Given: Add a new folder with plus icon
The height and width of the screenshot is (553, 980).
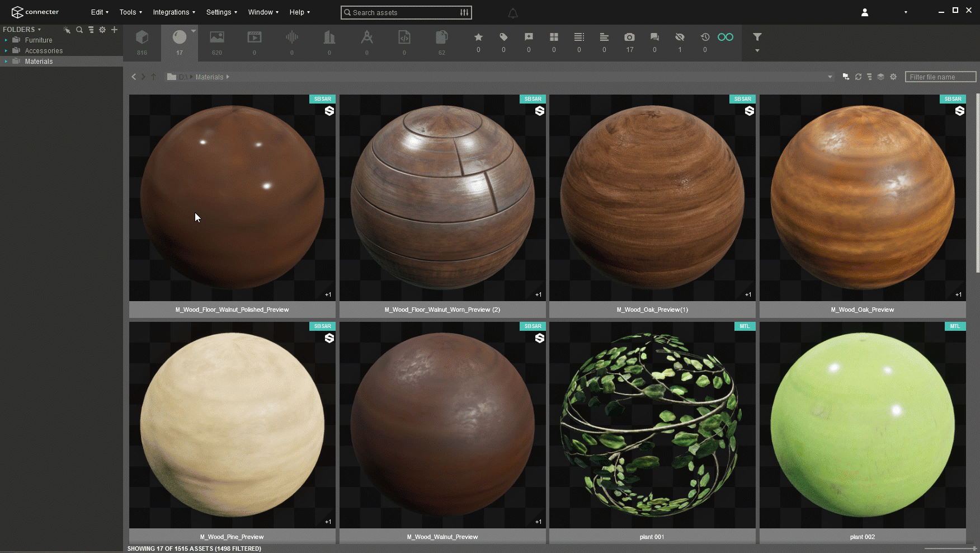Looking at the screenshot, I should (x=114, y=30).
